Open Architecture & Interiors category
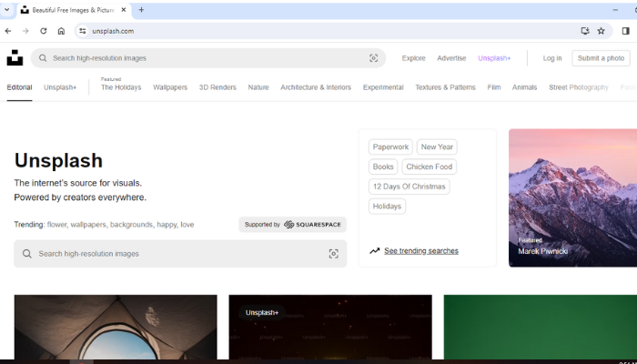Image resolution: width=637 pixels, height=364 pixels. point(316,87)
